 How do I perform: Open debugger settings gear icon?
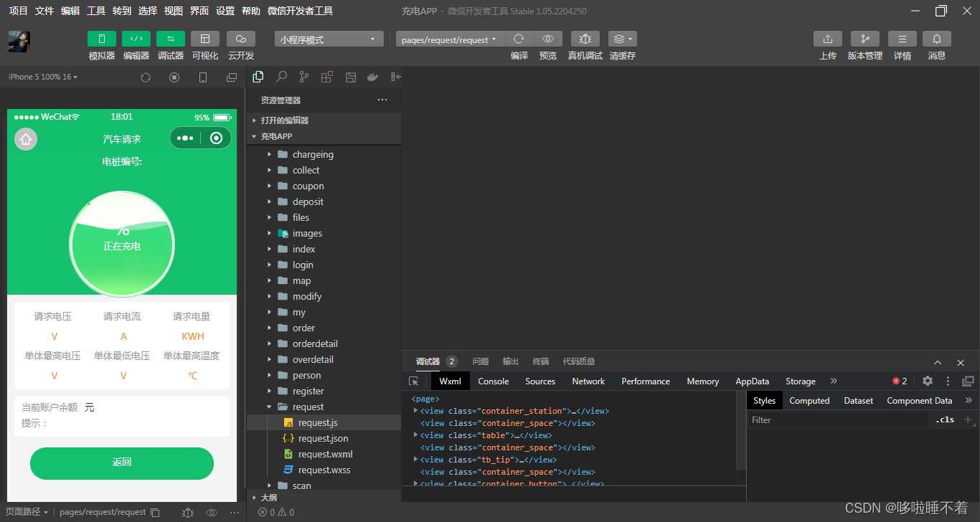click(928, 381)
